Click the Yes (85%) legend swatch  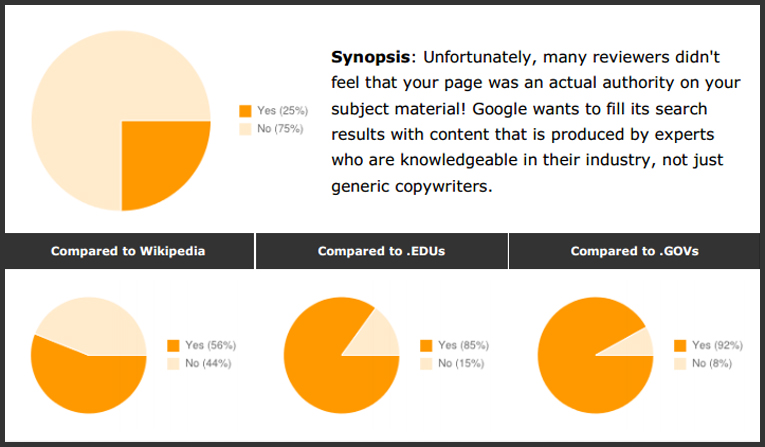point(427,345)
